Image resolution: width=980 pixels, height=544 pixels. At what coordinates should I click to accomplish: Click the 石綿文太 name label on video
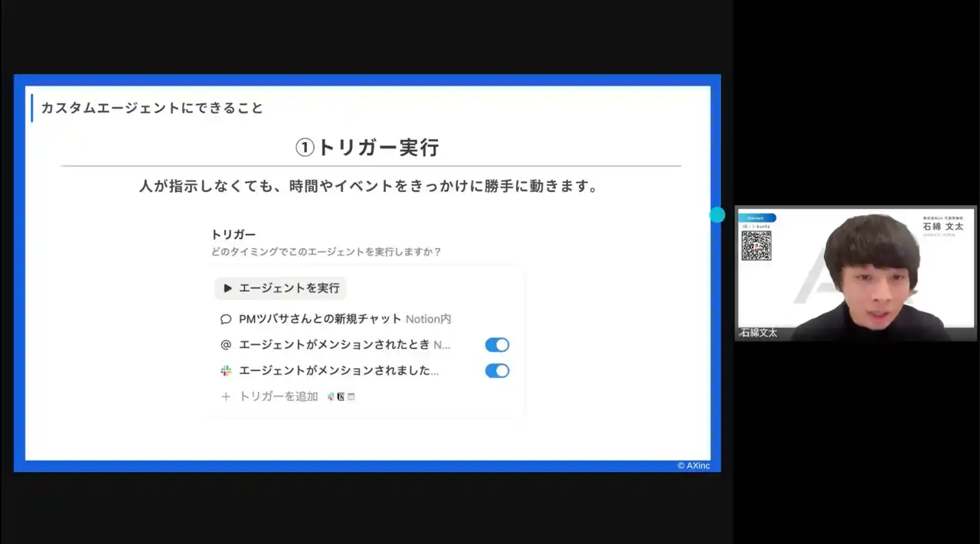pyautogui.click(x=759, y=333)
